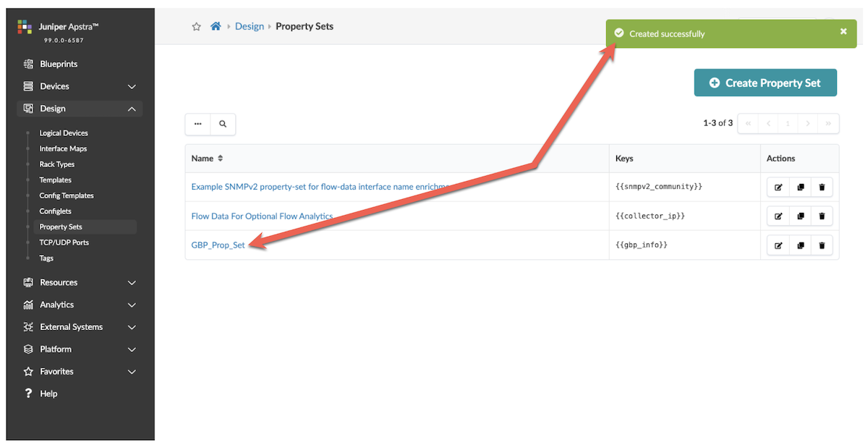The height and width of the screenshot is (446, 868).
Task: Delete the Example SNMPv2 property set
Action: [x=822, y=187]
